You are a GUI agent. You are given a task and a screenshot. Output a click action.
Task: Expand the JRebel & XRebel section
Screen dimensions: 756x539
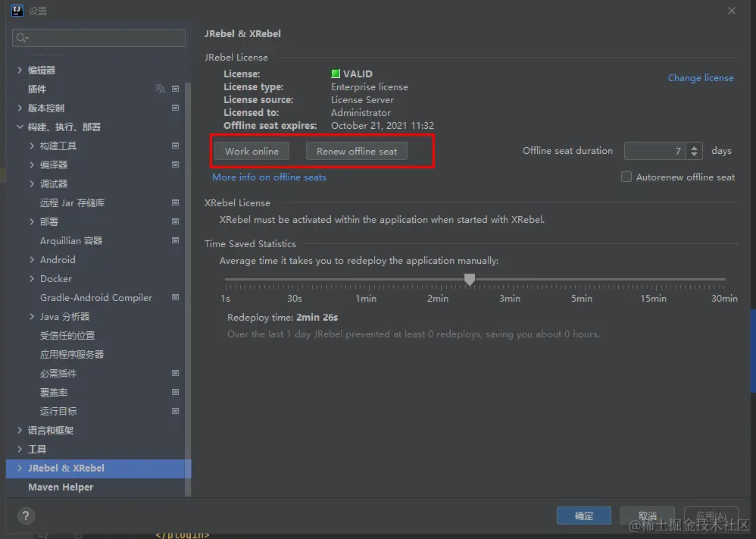pos(20,468)
